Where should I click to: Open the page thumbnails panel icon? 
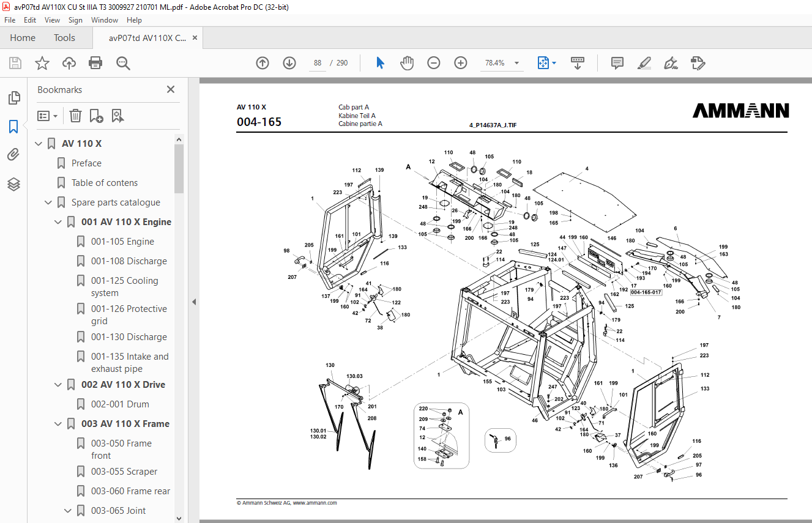(x=13, y=98)
